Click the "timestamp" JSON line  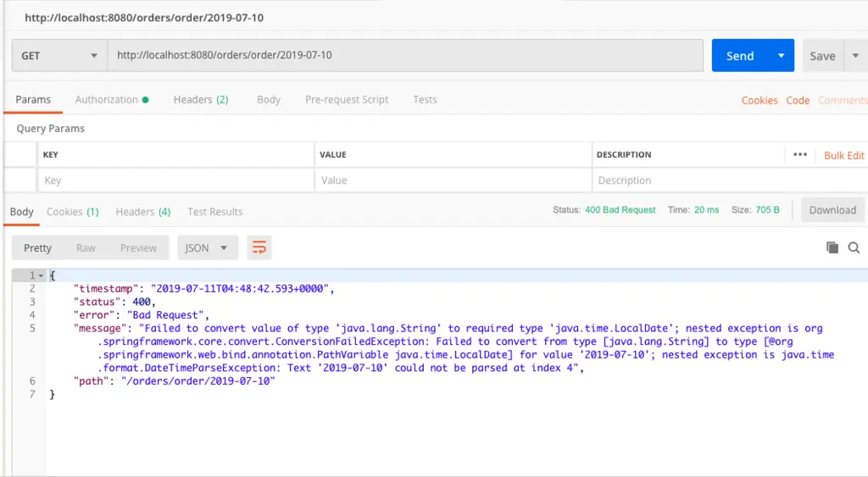pyautogui.click(x=203, y=288)
